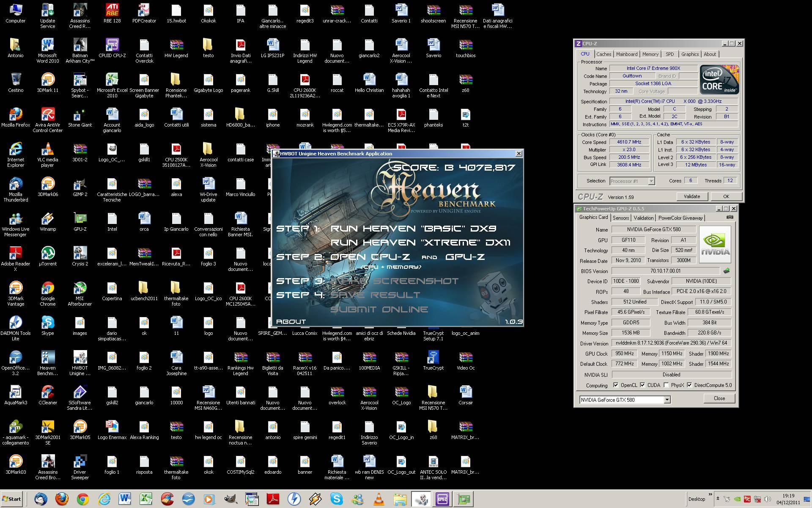This screenshot has width=812, height=508.
Task: Toggle the DirectCompute 5.0 checkbox
Action: click(x=689, y=385)
